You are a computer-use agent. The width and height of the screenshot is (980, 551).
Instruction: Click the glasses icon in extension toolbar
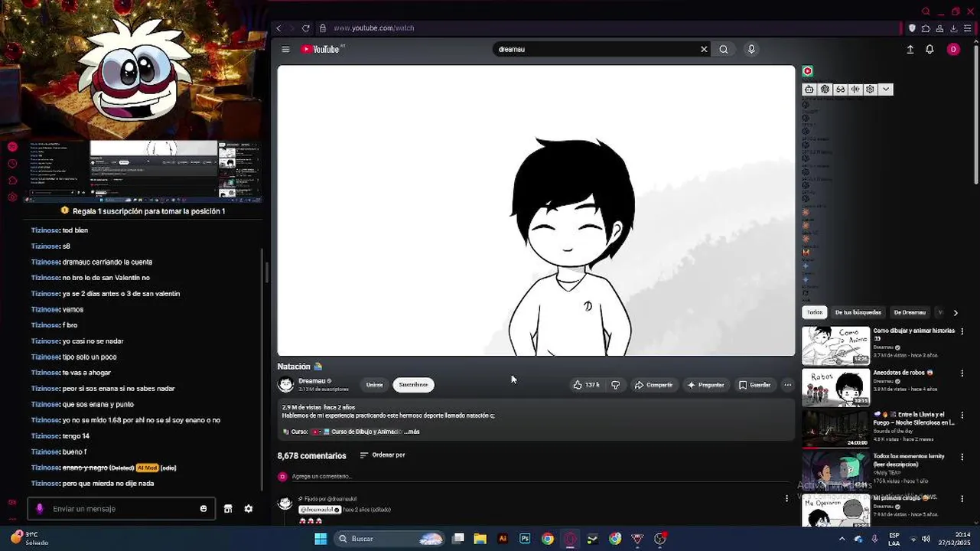pos(840,90)
